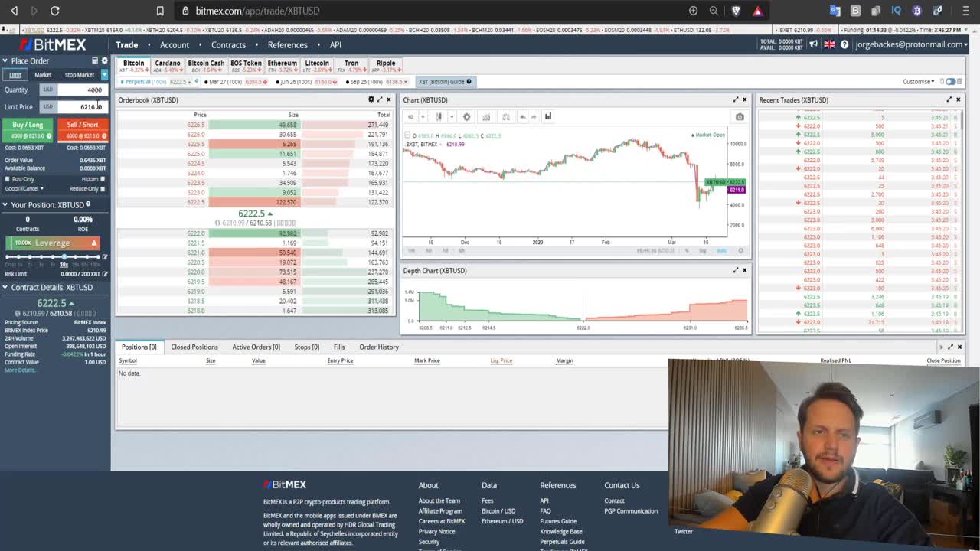The height and width of the screenshot is (551, 980).
Task: Switch to the Closed Positions tab
Action: click(x=194, y=347)
